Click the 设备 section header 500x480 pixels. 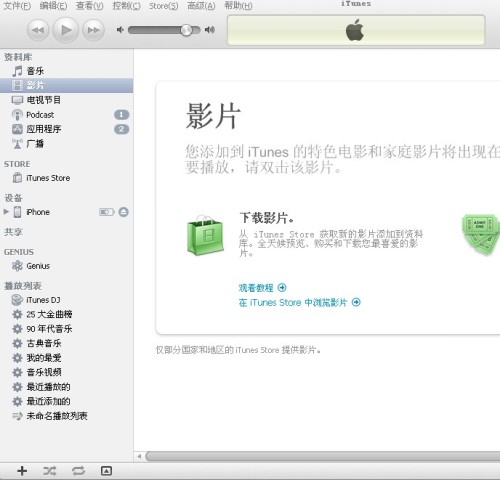(x=13, y=198)
